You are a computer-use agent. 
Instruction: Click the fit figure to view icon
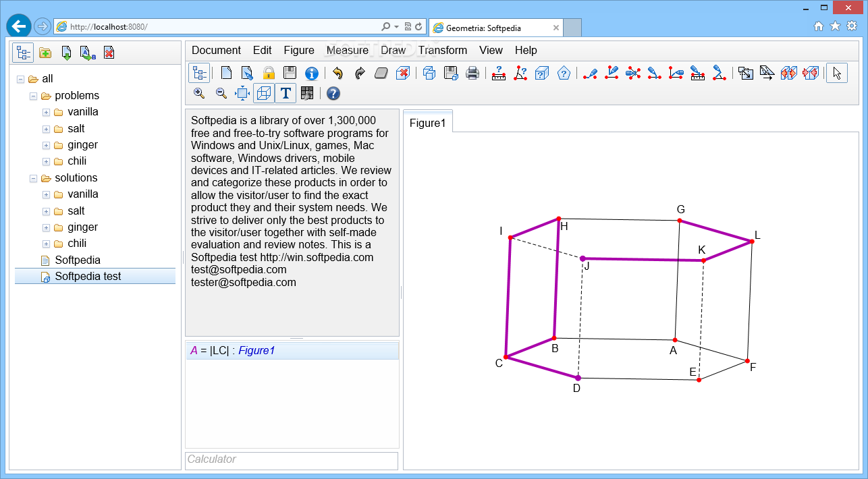click(x=242, y=94)
